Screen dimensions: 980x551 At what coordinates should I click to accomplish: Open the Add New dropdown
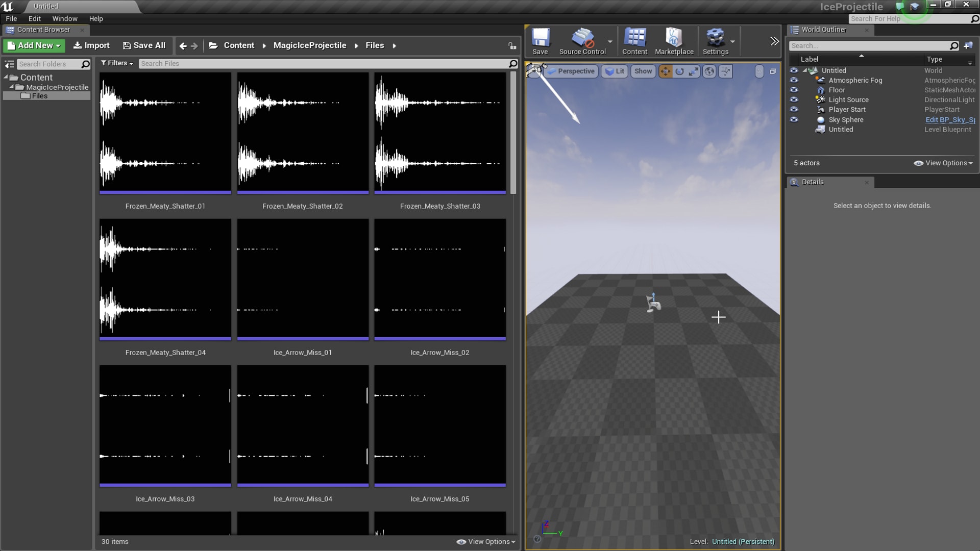pyautogui.click(x=34, y=45)
